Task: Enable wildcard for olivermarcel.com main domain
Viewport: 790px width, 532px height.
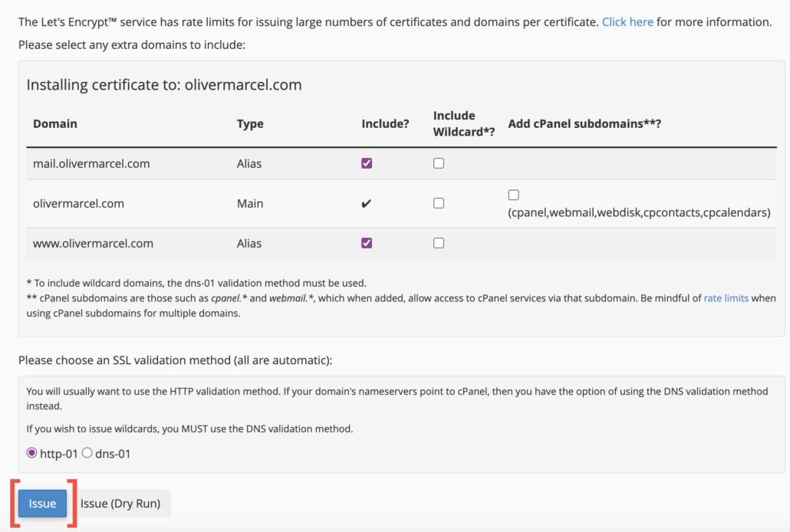Action: pyautogui.click(x=439, y=203)
